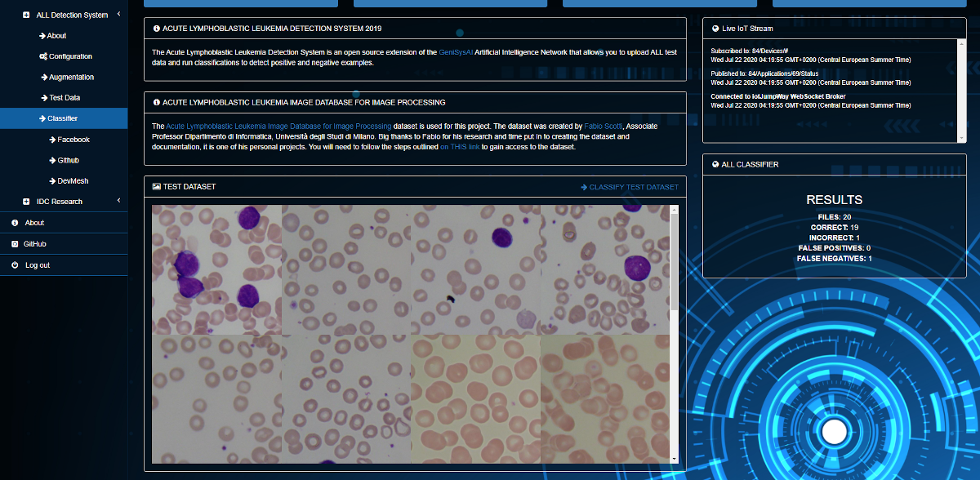Click the test dataset vertical scrollbar
980x480 pixels.
click(x=674, y=334)
